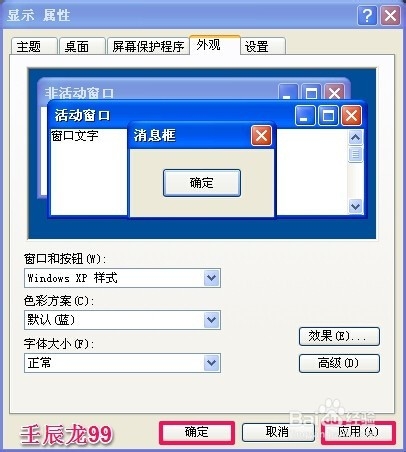Image resolution: width=406 pixels, height=452 pixels.
Task: Click the 取消 cancel button
Action: point(277,432)
